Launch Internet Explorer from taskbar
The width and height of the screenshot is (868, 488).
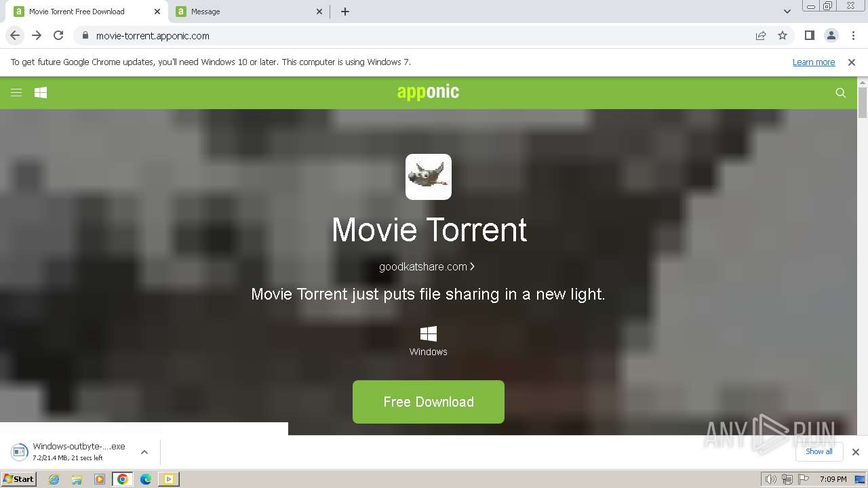pos(54,479)
